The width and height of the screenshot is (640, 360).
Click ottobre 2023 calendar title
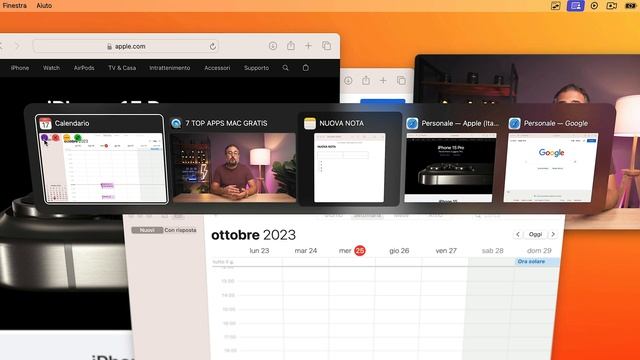click(x=253, y=235)
